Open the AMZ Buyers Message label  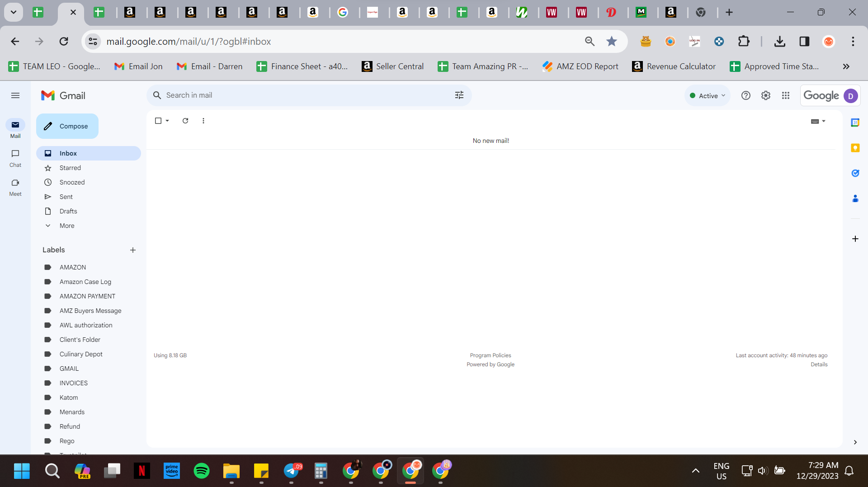coord(89,311)
